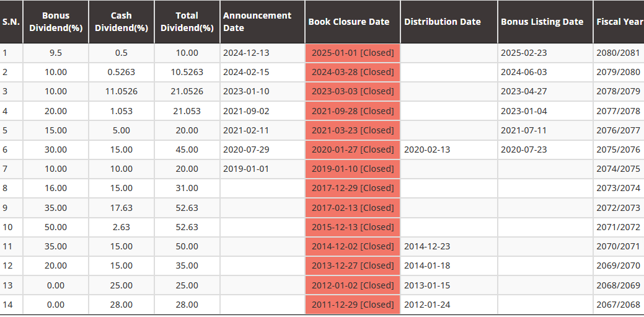Click the fiscal year 2078/2079 cell

[618, 92]
